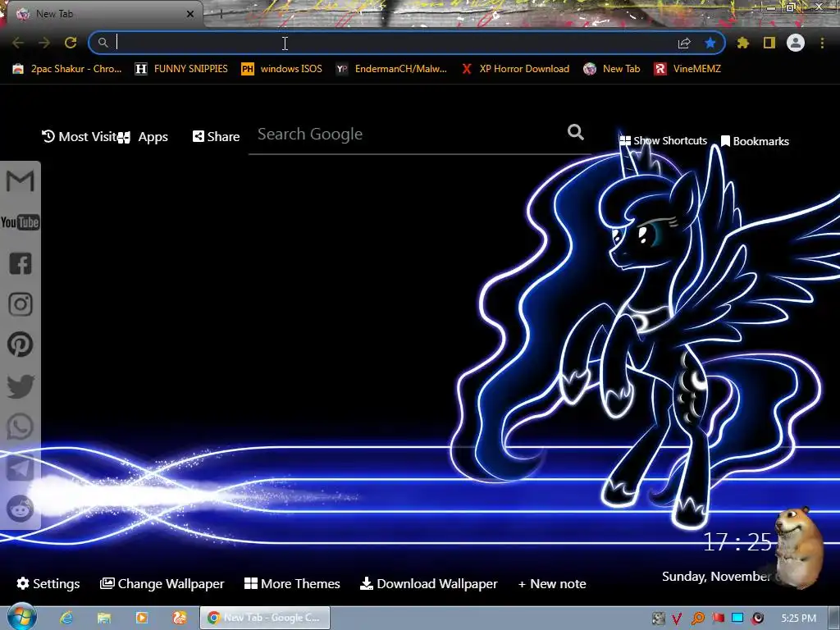Open More Themes

pyautogui.click(x=292, y=583)
